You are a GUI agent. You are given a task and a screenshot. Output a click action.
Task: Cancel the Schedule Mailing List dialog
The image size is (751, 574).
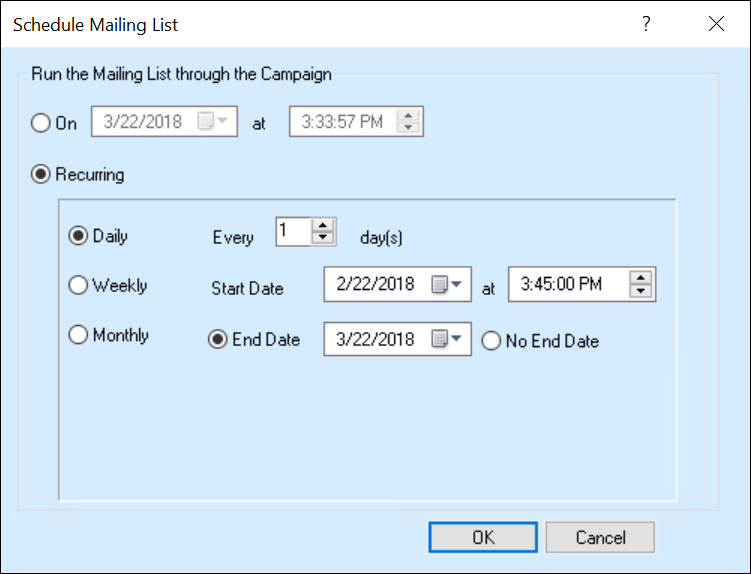click(x=600, y=537)
